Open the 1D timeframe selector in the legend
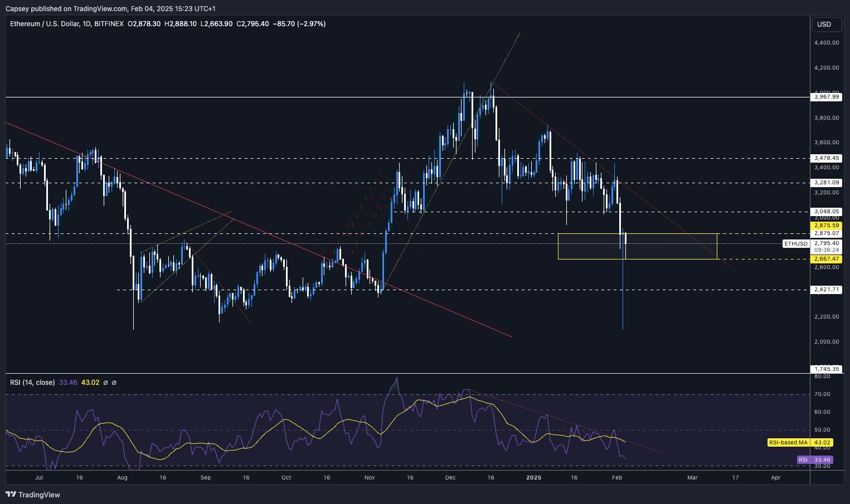The image size is (850, 504). coord(88,24)
